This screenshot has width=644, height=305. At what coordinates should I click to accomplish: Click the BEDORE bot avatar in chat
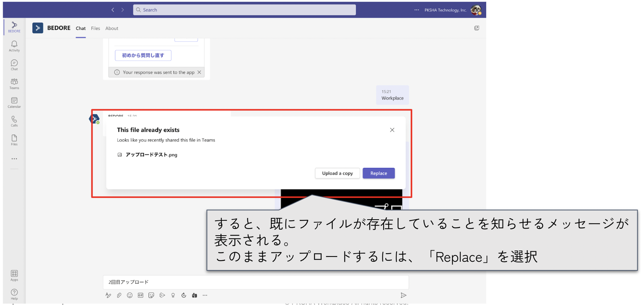click(94, 119)
